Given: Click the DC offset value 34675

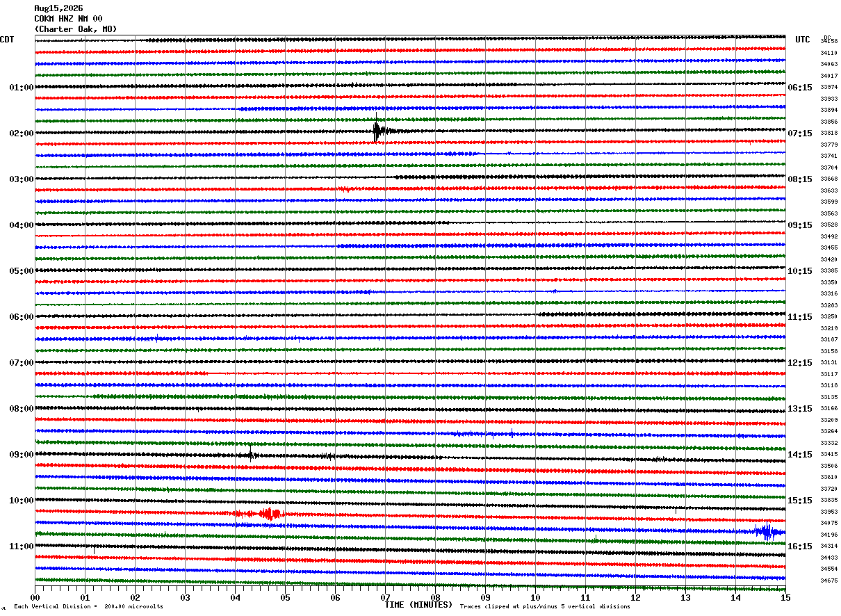Looking at the screenshot, I should tap(829, 581).
